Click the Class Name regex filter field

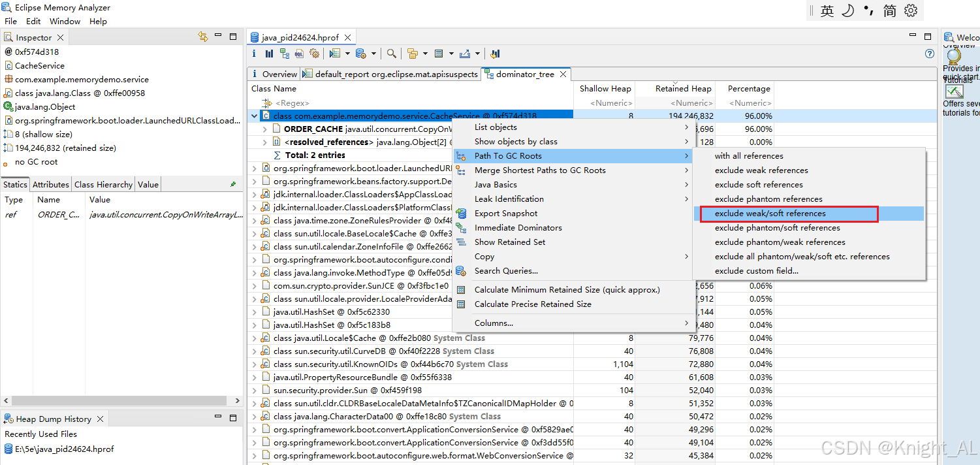pos(411,103)
